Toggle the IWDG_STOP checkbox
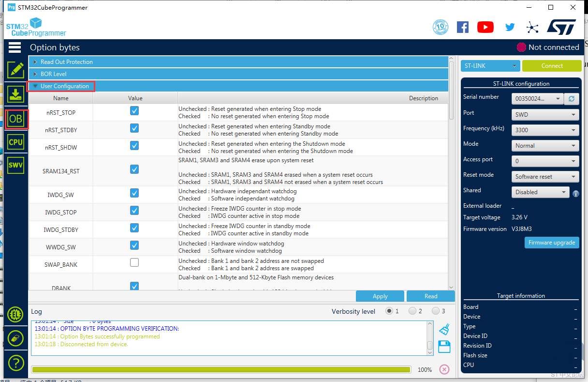 (134, 211)
